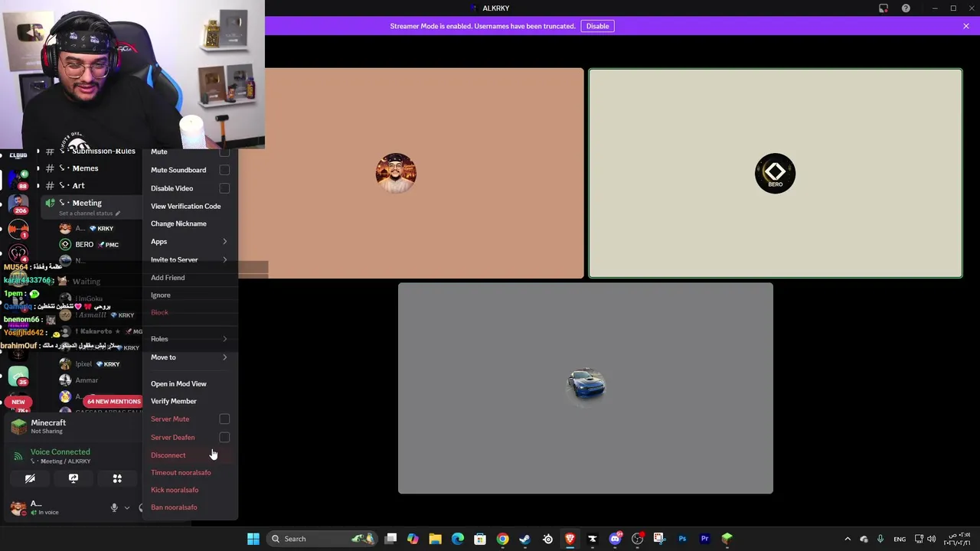Open the Windows Start menu
The width and height of the screenshot is (980, 551).
[x=253, y=539]
